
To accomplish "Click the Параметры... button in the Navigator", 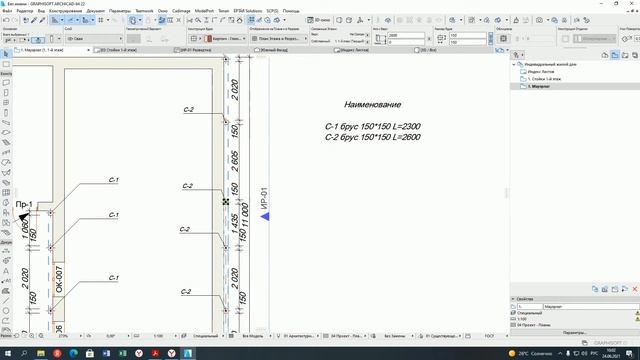I will (575, 333).
